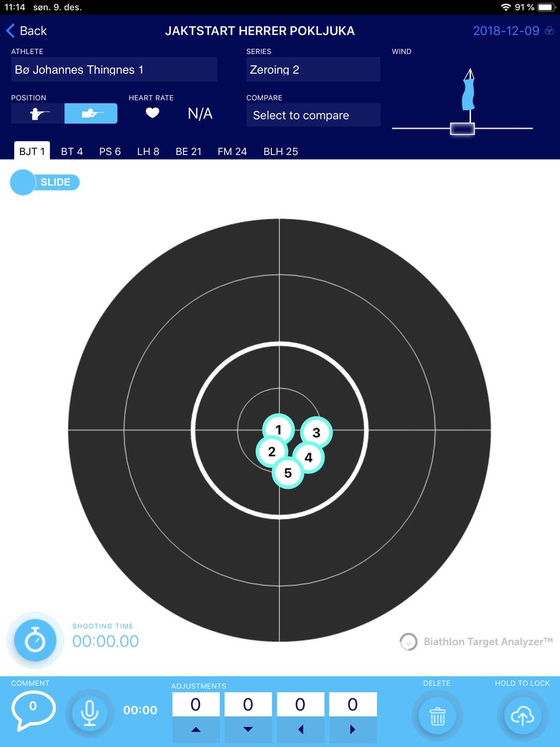Tap the Wi-Fi status icon
The height and width of the screenshot is (747, 560).
[x=505, y=7]
